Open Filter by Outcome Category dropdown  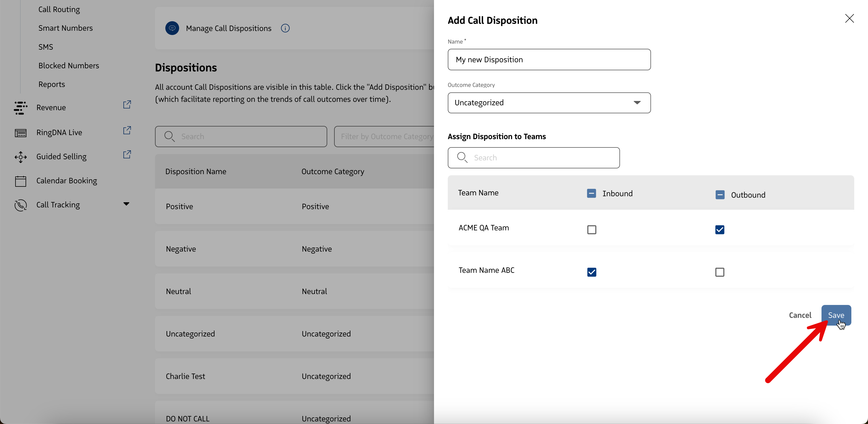point(384,137)
